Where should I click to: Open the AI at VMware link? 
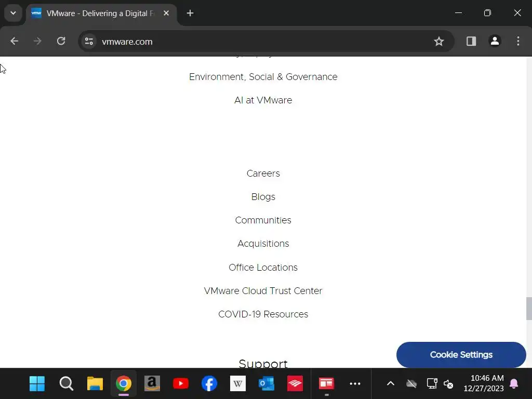click(263, 100)
